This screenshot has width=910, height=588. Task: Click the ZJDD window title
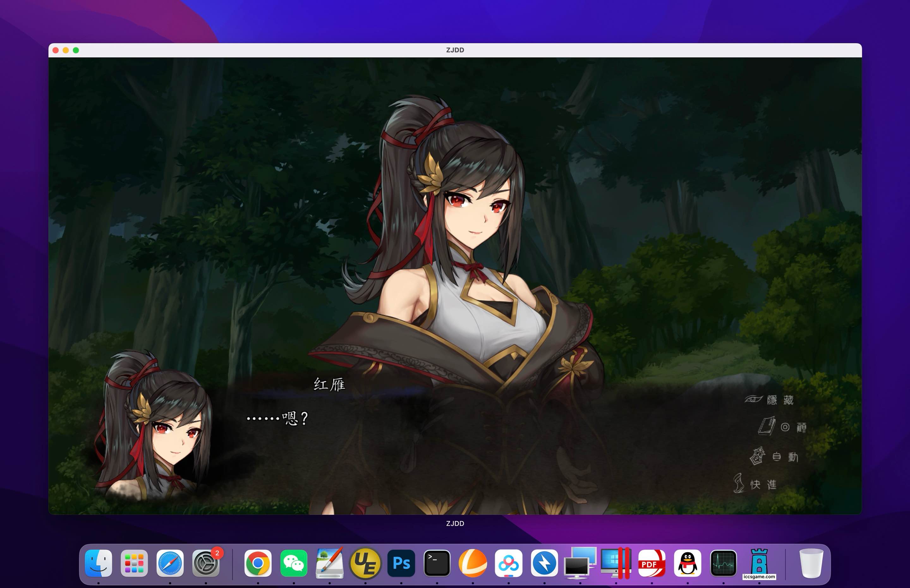pos(455,50)
